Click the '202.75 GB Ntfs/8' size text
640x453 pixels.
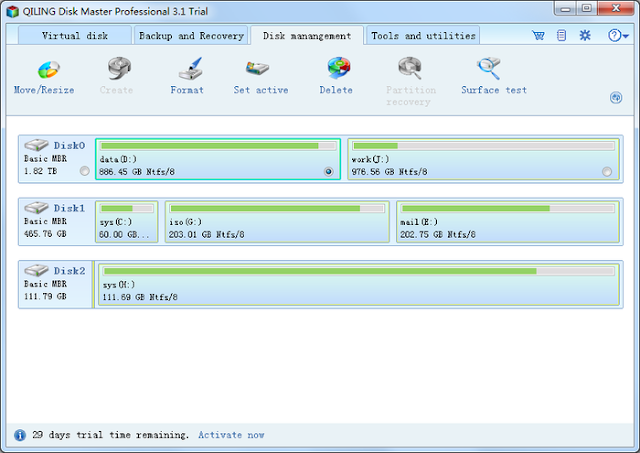click(438, 235)
